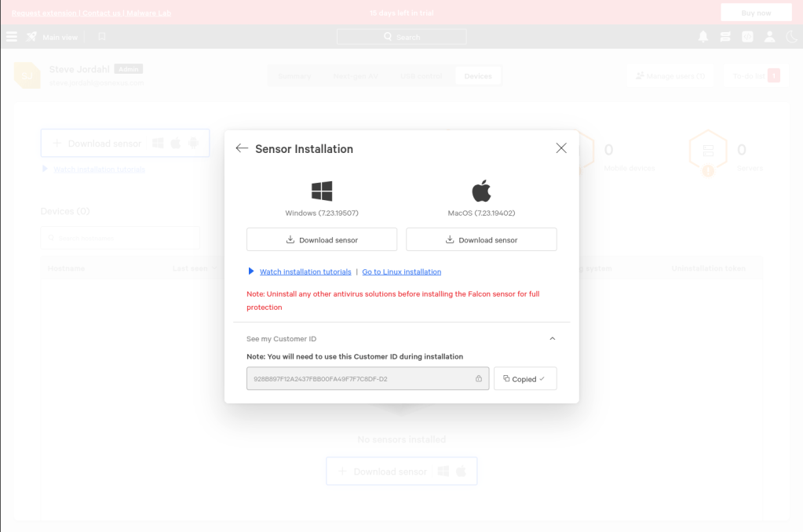The height and width of the screenshot is (532, 803).
Task: Click the top Search box
Action: [401, 37]
